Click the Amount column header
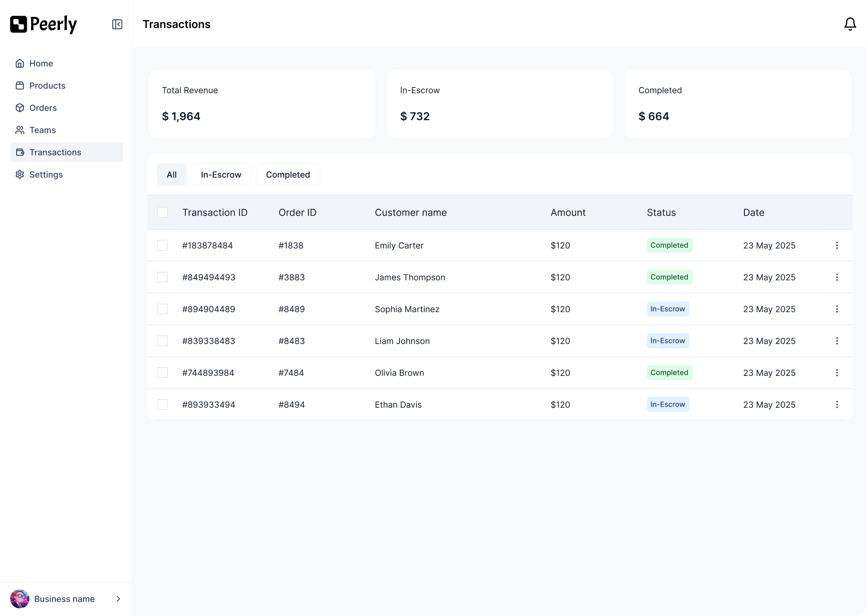The image size is (867, 616). tap(568, 213)
